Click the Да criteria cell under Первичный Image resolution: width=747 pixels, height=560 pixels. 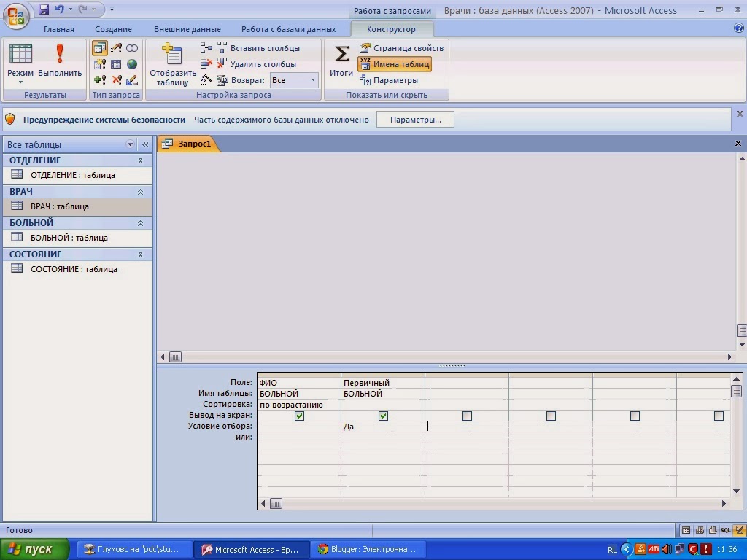(383, 427)
